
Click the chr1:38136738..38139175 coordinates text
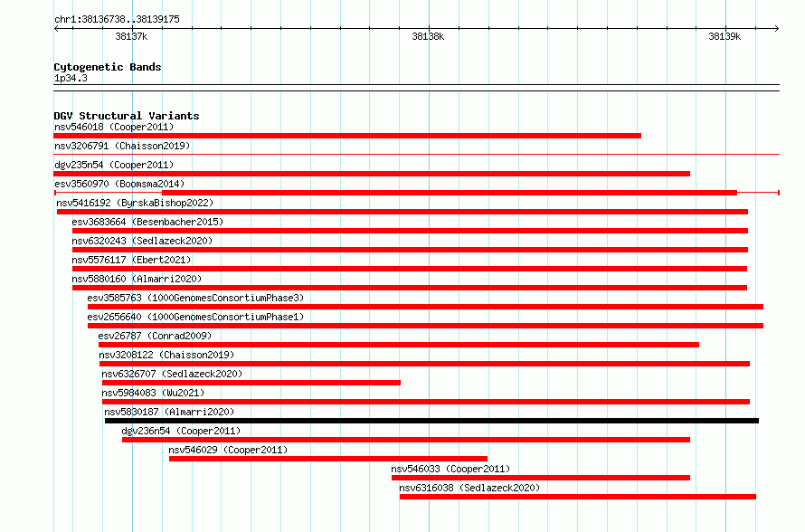(117, 20)
